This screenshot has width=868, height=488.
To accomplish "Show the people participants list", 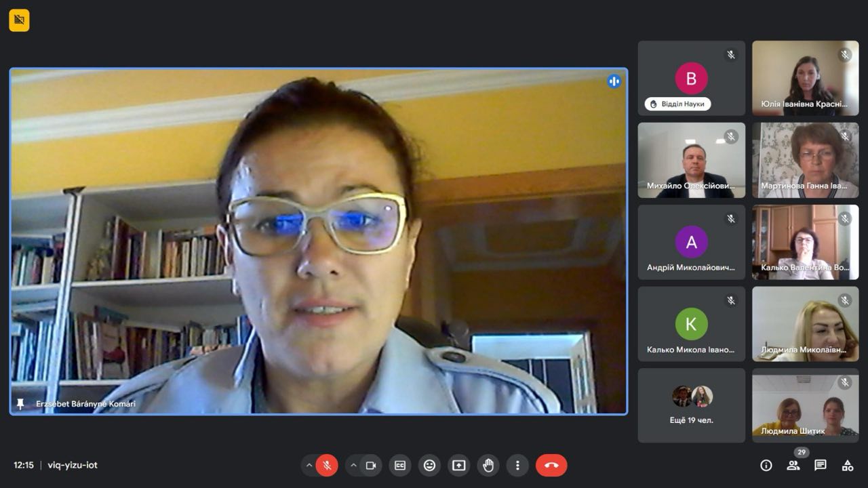I will coord(793,465).
